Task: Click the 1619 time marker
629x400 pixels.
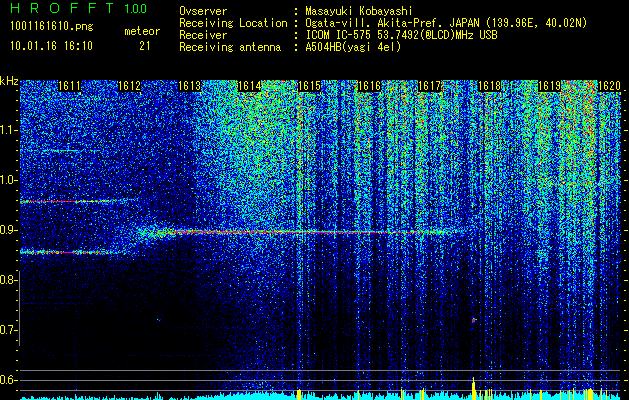Action: (x=549, y=86)
